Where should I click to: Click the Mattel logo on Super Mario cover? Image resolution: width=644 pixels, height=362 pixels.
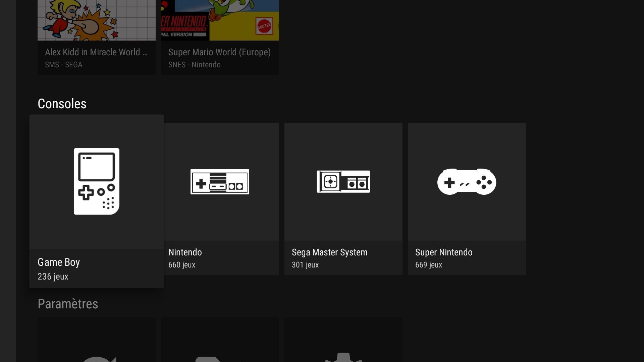pyautogui.click(x=264, y=26)
